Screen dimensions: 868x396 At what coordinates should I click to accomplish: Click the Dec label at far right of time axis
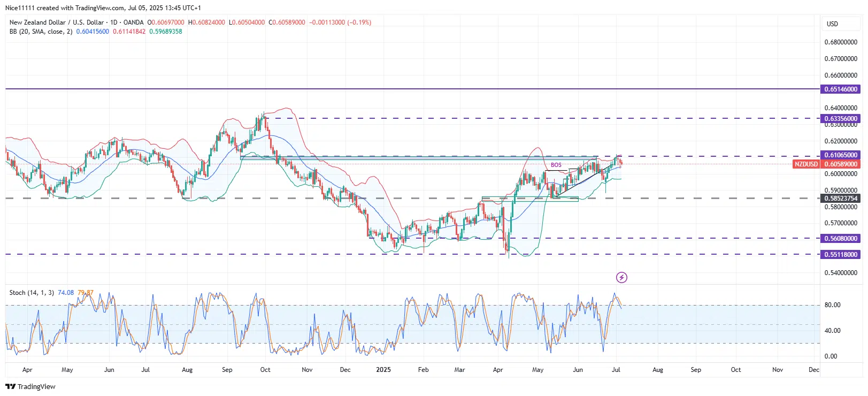click(x=813, y=370)
